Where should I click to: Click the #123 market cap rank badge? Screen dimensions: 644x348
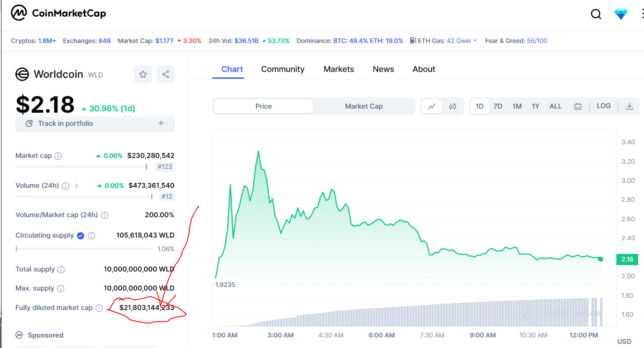[165, 167]
